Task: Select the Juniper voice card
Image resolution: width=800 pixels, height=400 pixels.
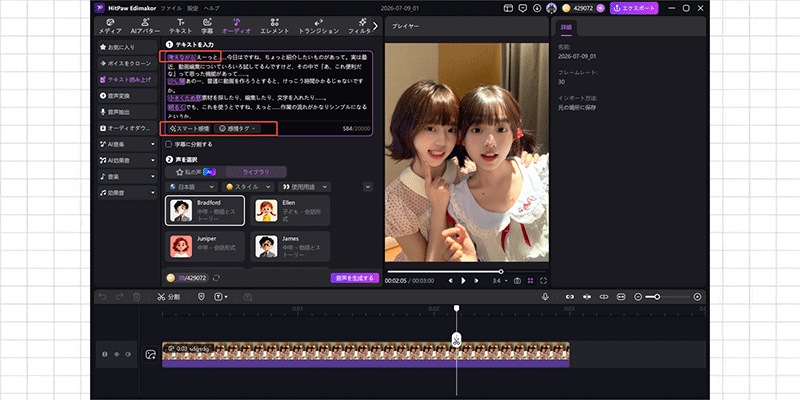Action: click(205, 246)
